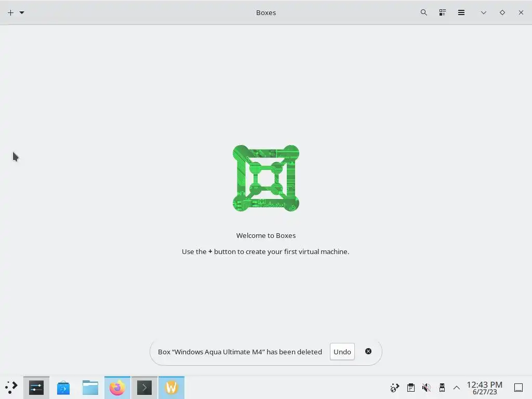The height and width of the screenshot is (399, 532).
Task: Expand the new box dropdown arrow
Action: coord(22,12)
